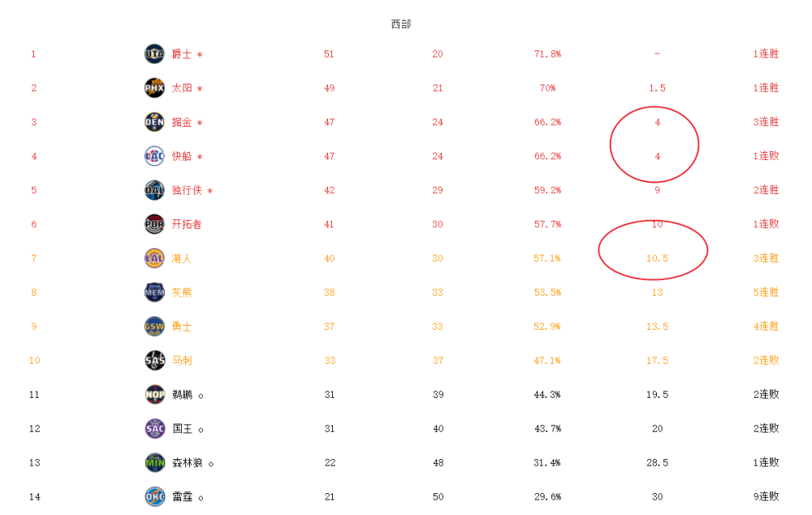Click the Timberwolves MIN logo
Screen dimensions: 812x515
(x=154, y=463)
